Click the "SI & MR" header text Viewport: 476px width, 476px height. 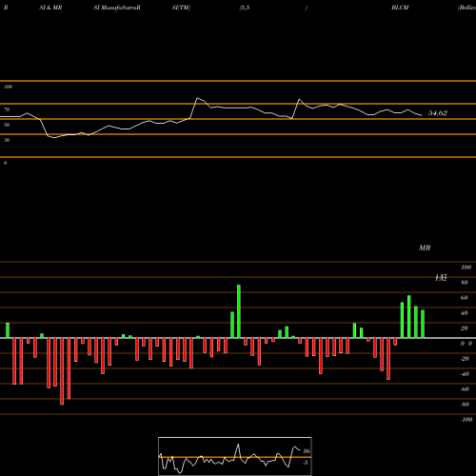50,8
